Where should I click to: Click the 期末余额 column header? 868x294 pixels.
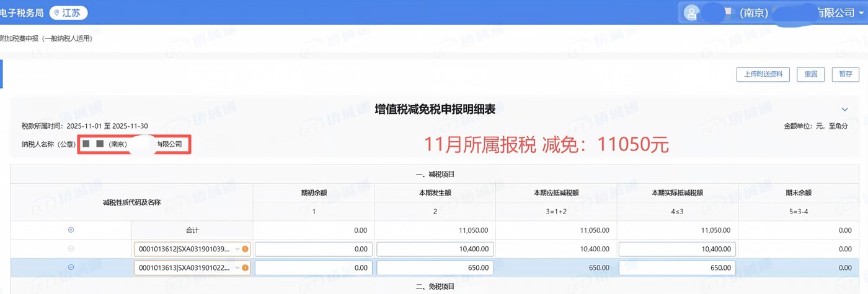(x=799, y=192)
